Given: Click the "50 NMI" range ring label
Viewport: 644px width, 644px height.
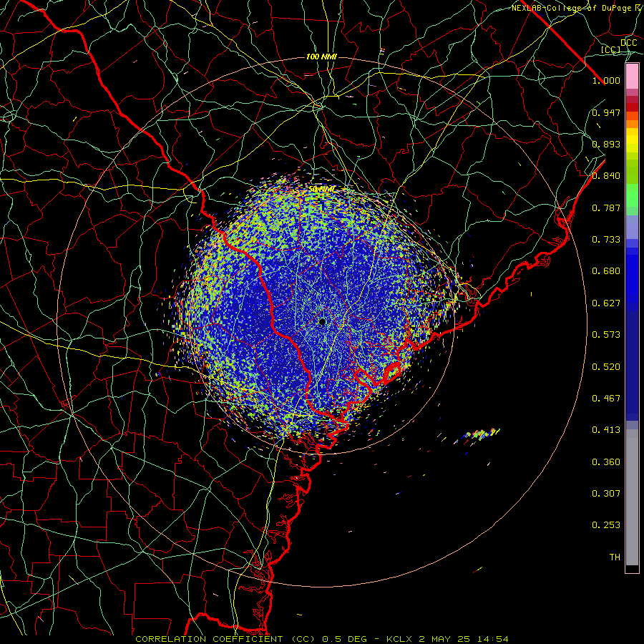Looking at the screenshot, I should 321,189.
